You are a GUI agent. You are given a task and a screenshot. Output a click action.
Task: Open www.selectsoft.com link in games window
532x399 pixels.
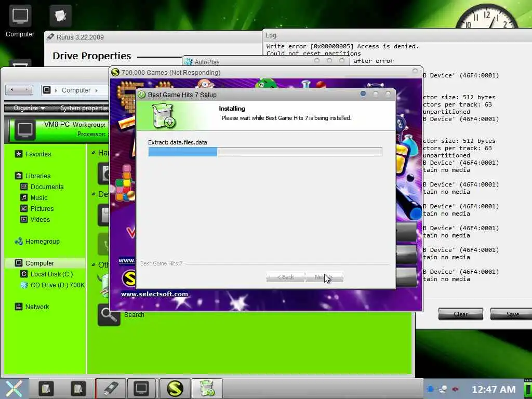154,294
